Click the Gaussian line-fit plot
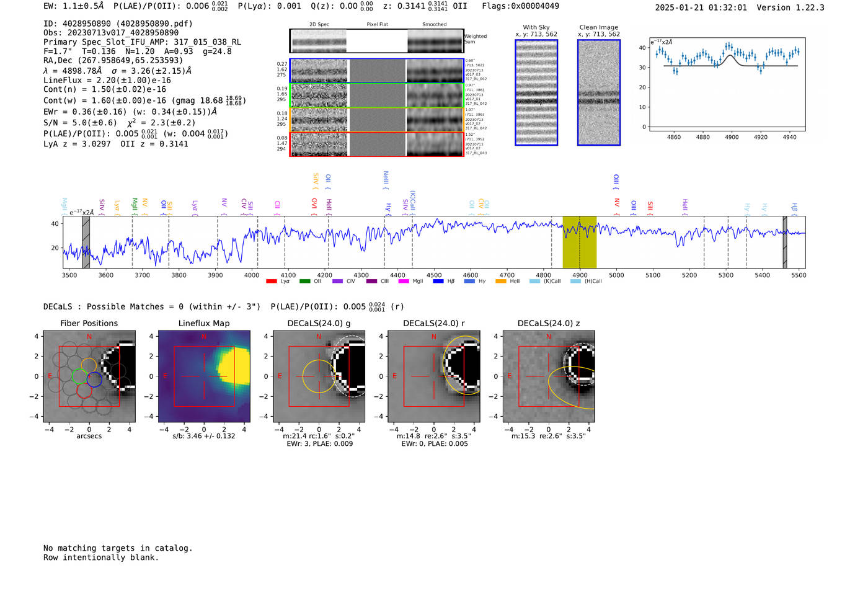868x591 pixels. (x=727, y=86)
